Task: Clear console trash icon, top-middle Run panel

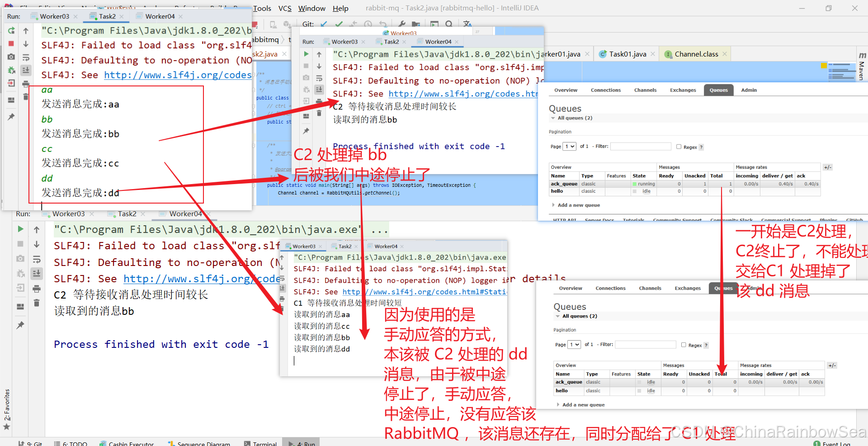Action: tap(319, 113)
